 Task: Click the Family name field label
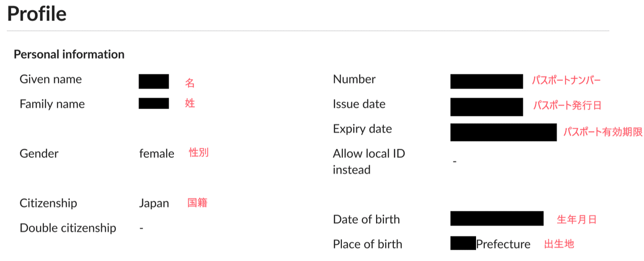pyautogui.click(x=52, y=104)
